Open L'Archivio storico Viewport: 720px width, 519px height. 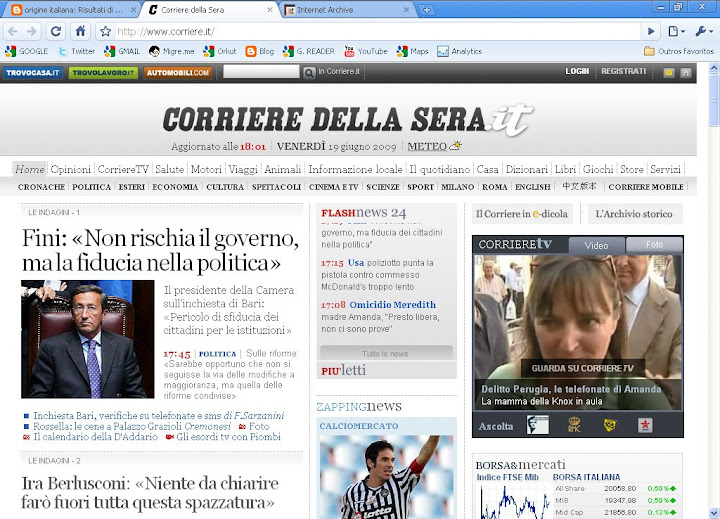[x=634, y=214]
